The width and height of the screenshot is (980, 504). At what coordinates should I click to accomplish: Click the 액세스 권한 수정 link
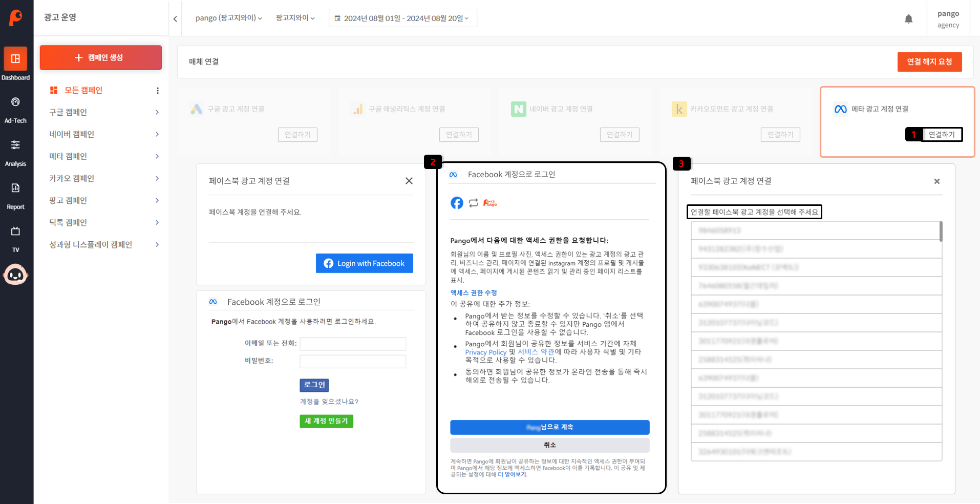pyautogui.click(x=474, y=293)
